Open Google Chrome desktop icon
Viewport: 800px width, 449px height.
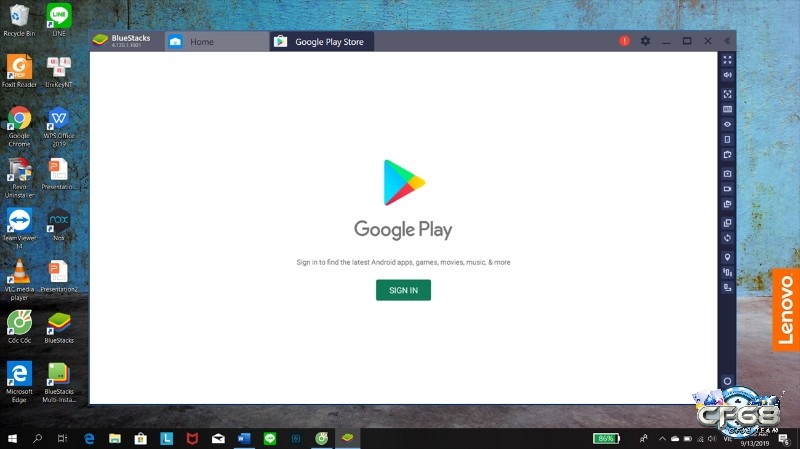pos(19,127)
